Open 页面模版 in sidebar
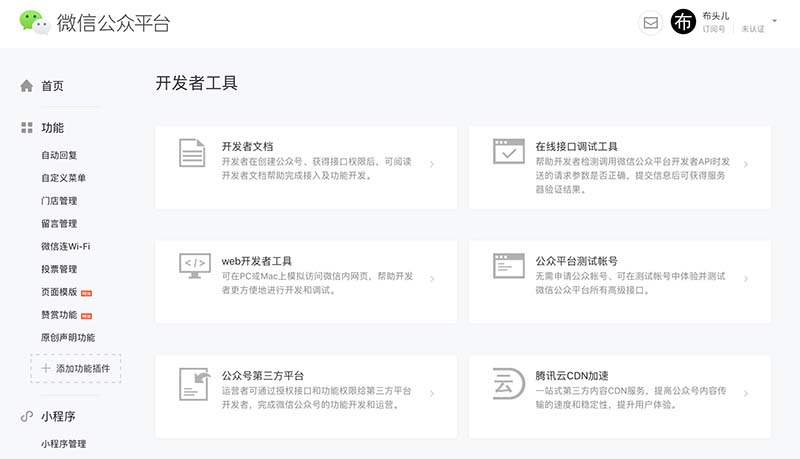The height and width of the screenshot is (459, 800). coord(59,292)
